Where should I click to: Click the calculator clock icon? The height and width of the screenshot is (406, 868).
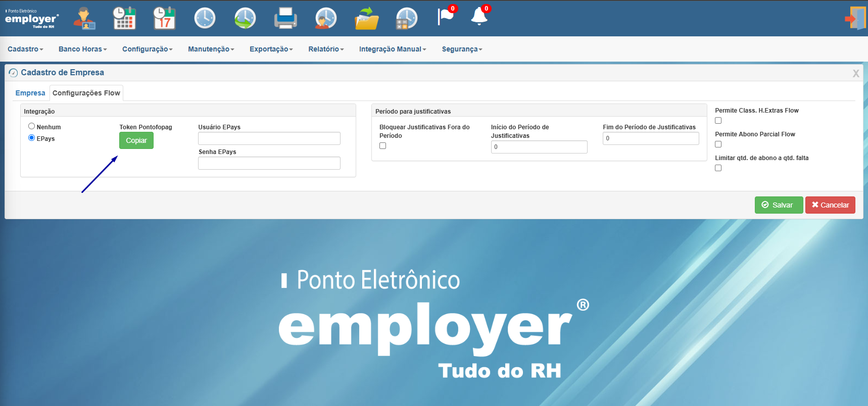point(407,18)
